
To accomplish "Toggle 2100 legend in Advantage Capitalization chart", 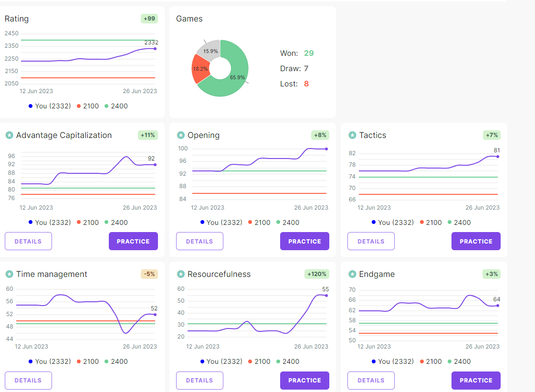I will pyautogui.click(x=88, y=222).
